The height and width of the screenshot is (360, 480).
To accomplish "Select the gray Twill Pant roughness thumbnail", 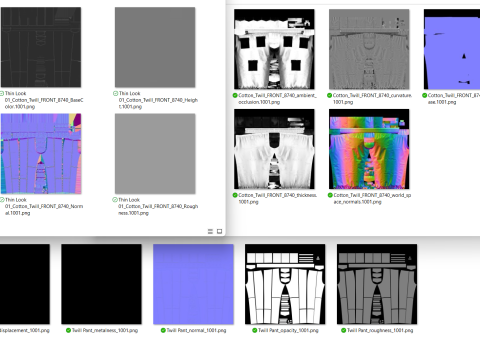I will pyautogui.click(x=377, y=284).
